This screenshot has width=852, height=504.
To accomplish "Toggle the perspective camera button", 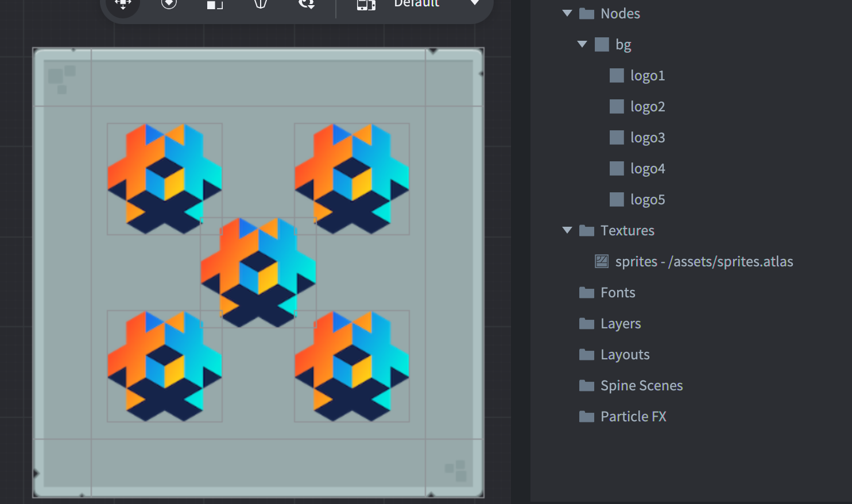I will pyautogui.click(x=261, y=5).
